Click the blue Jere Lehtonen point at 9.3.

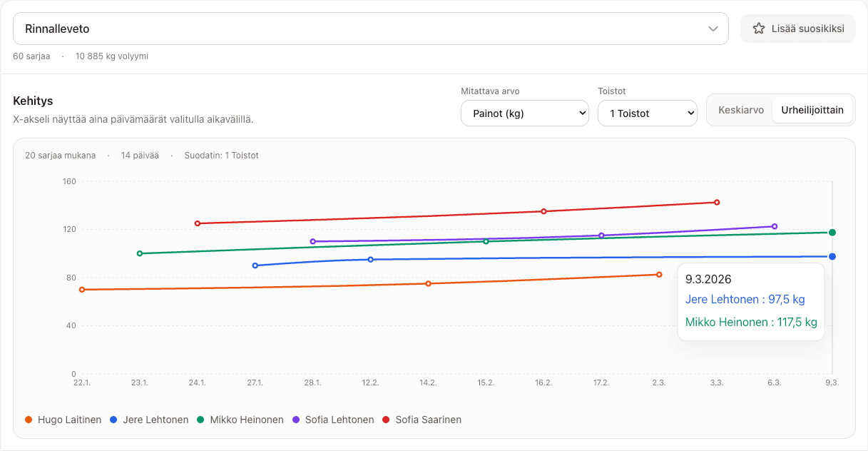pos(832,256)
